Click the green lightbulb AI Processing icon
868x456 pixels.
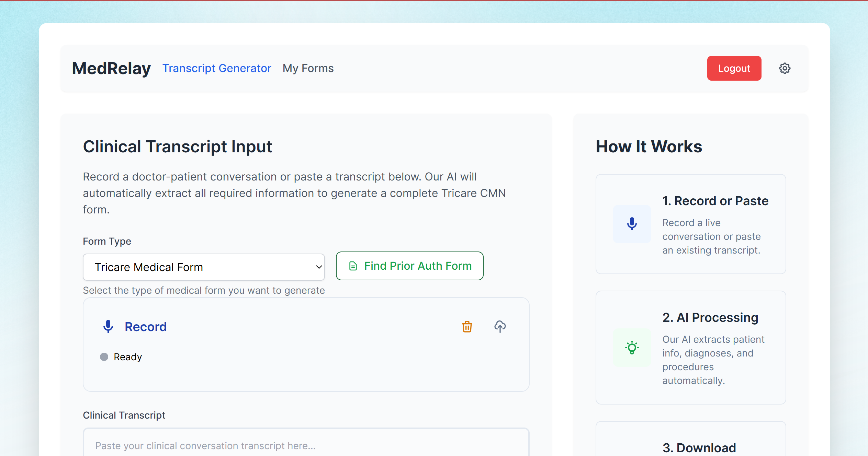[x=632, y=347]
